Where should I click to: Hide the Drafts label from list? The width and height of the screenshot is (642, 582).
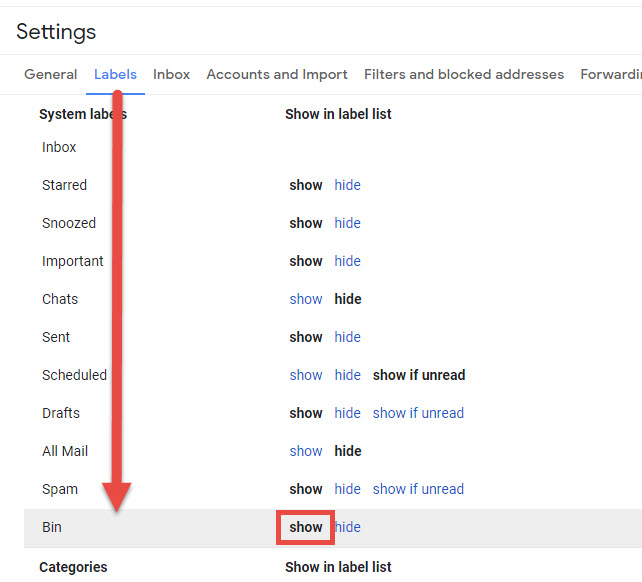(347, 413)
